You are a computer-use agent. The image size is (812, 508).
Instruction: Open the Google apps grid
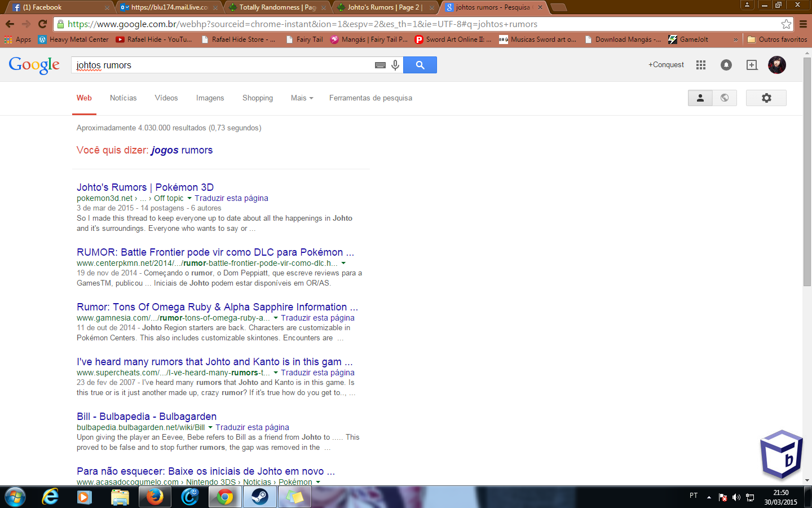point(701,65)
